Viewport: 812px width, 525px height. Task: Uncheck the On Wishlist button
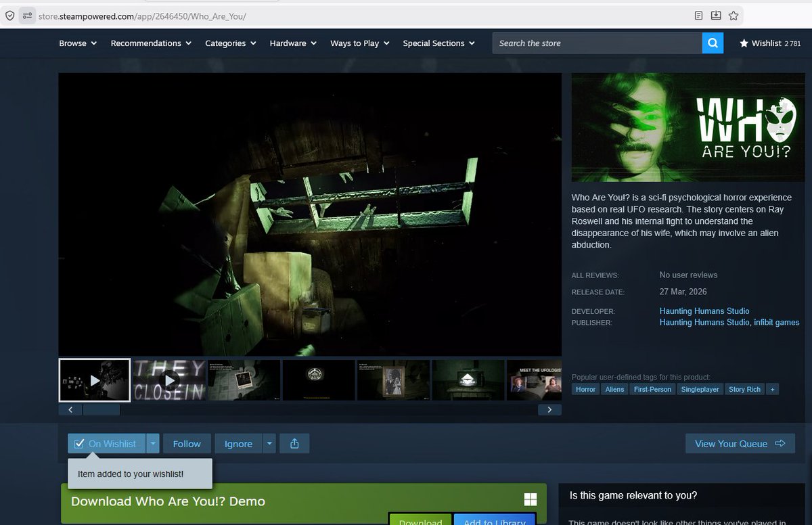pyautogui.click(x=106, y=444)
